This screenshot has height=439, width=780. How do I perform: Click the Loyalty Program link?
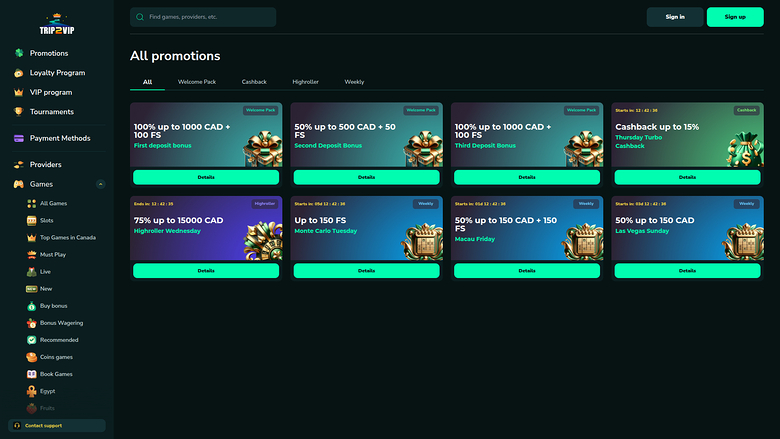57,73
